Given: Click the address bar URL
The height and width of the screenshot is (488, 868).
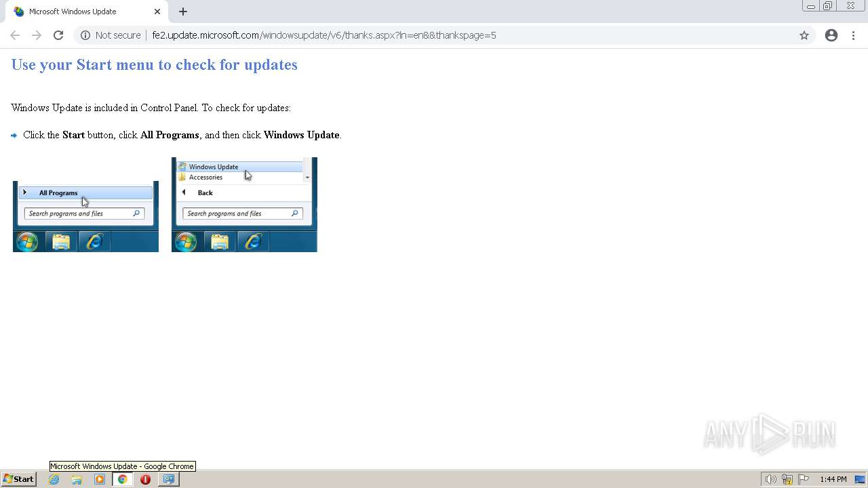Looking at the screenshot, I should [324, 35].
